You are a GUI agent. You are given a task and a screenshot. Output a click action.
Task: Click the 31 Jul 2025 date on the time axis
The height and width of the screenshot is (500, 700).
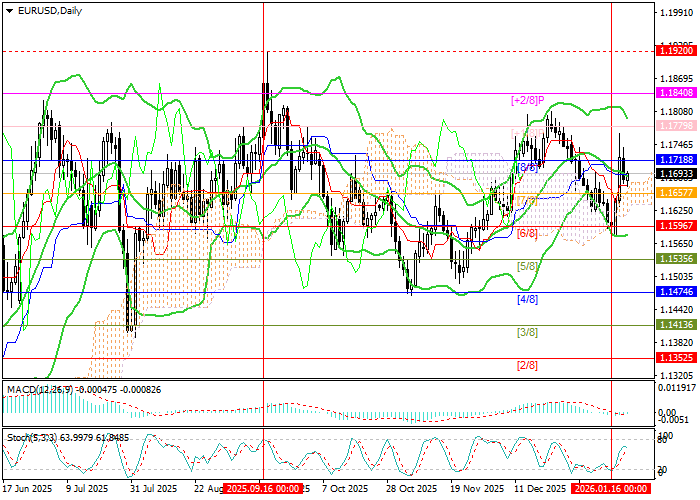point(154,490)
